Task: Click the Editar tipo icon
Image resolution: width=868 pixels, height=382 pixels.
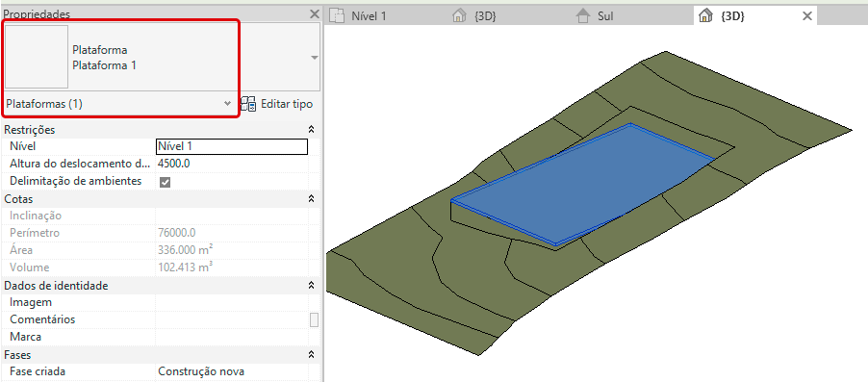Action: pyautogui.click(x=248, y=104)
